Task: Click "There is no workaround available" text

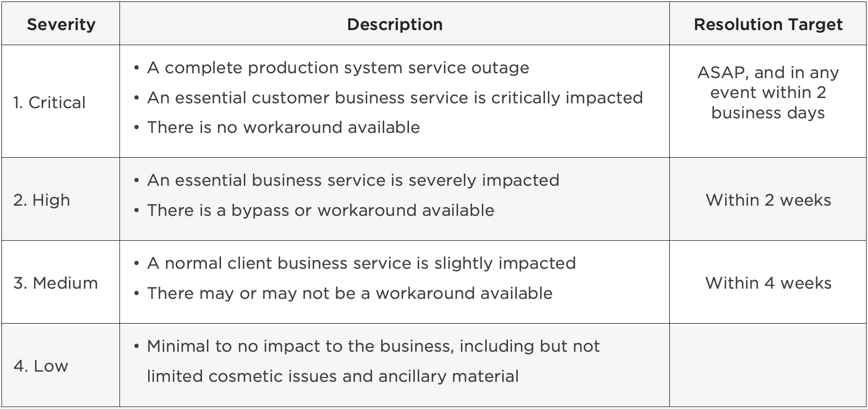Action: (283, 127)
